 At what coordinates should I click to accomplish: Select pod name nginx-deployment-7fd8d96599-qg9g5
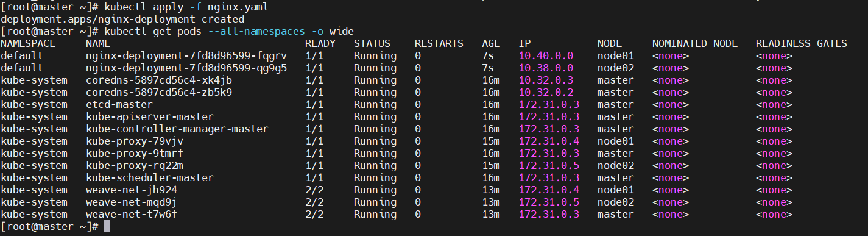tap(186, 68)
